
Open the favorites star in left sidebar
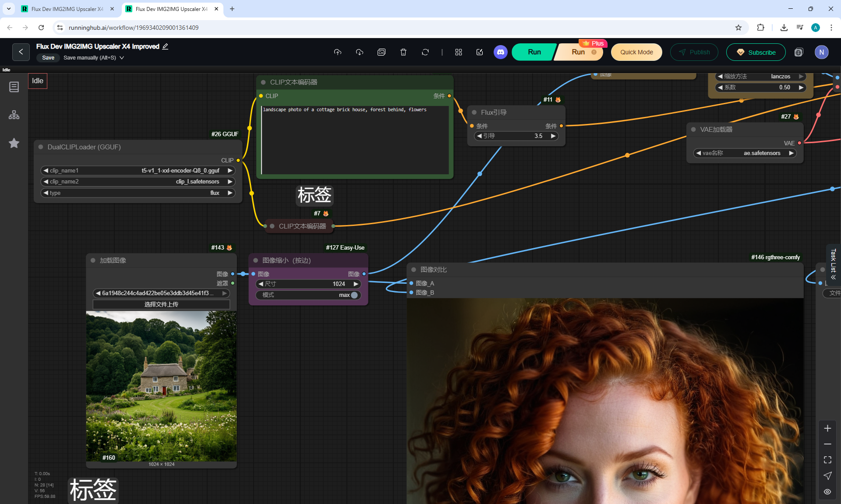14,143
